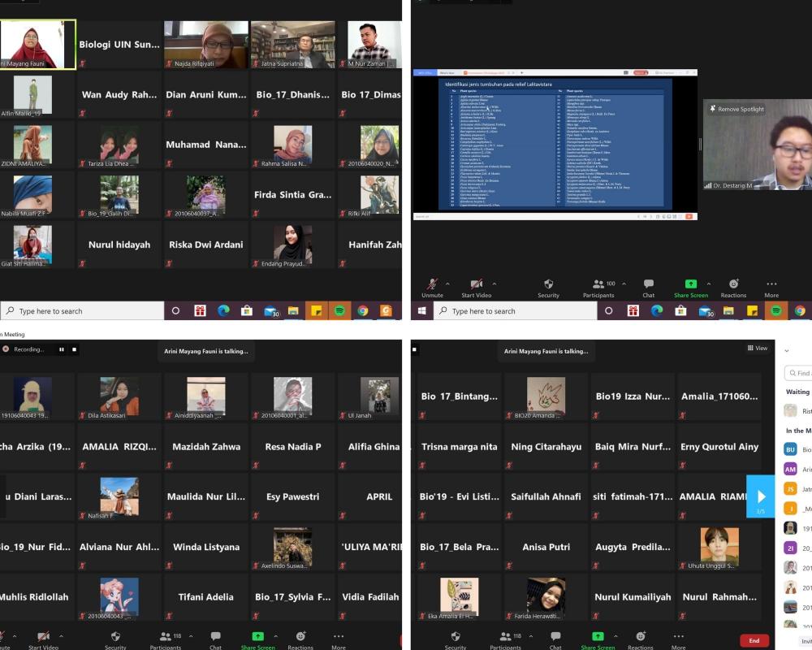
Task: Select Arini Mayang Fauni's highlighted video tile
Action: pos(37,44)
